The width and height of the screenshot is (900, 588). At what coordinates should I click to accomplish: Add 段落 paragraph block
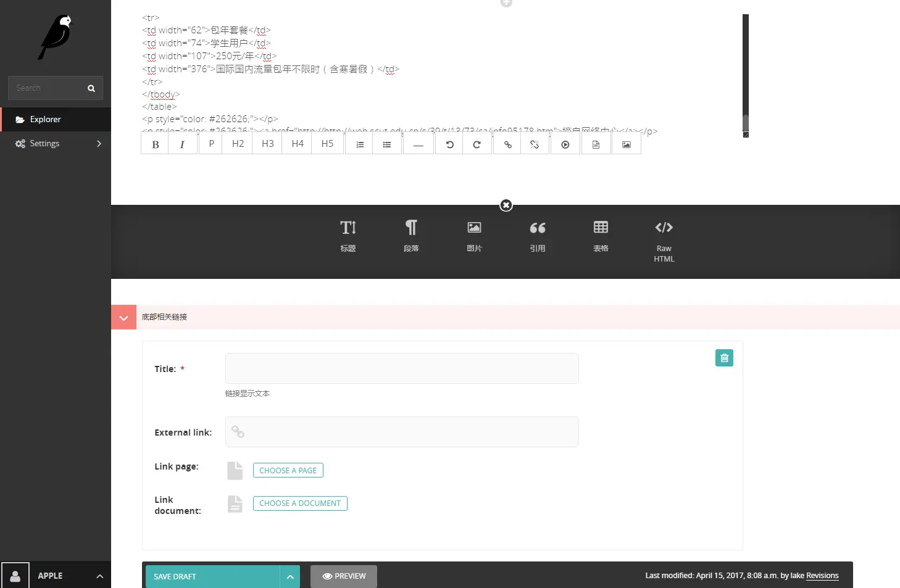pos(411,236)
